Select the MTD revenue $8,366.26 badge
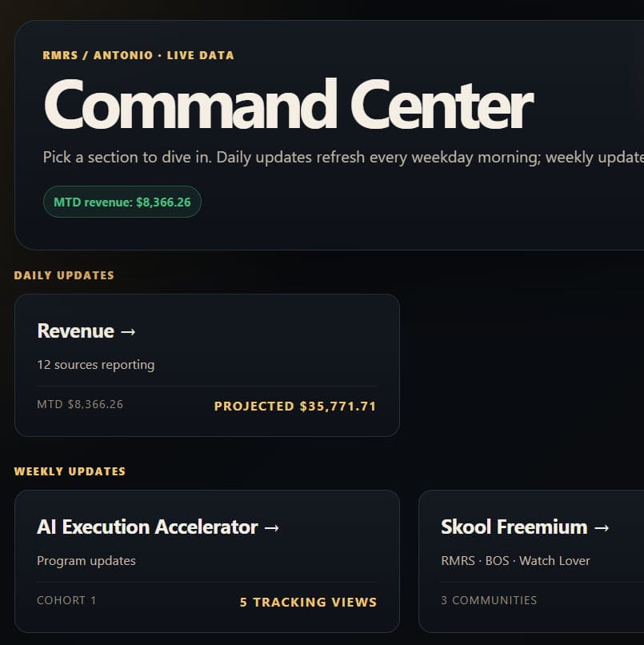Screen dimensions: 644x645 tap(122, 202)
